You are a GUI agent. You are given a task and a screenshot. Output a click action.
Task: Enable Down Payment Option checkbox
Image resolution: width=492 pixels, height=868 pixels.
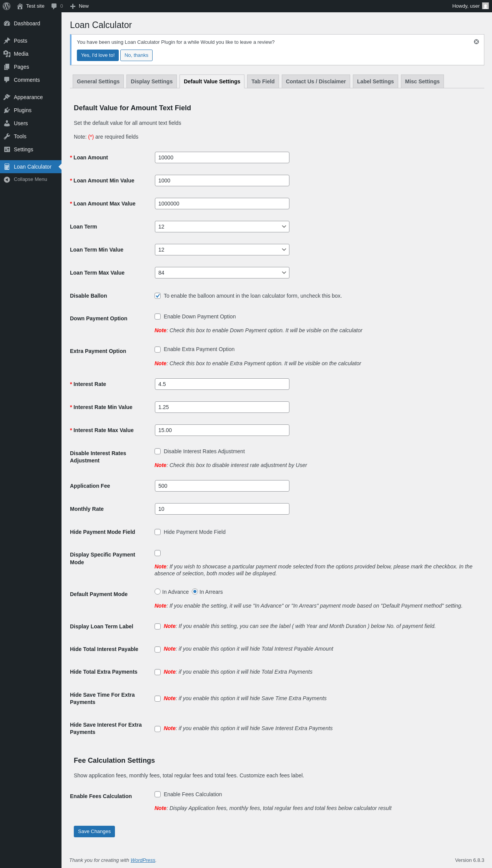pyautogui.click(x=158, y=316)
